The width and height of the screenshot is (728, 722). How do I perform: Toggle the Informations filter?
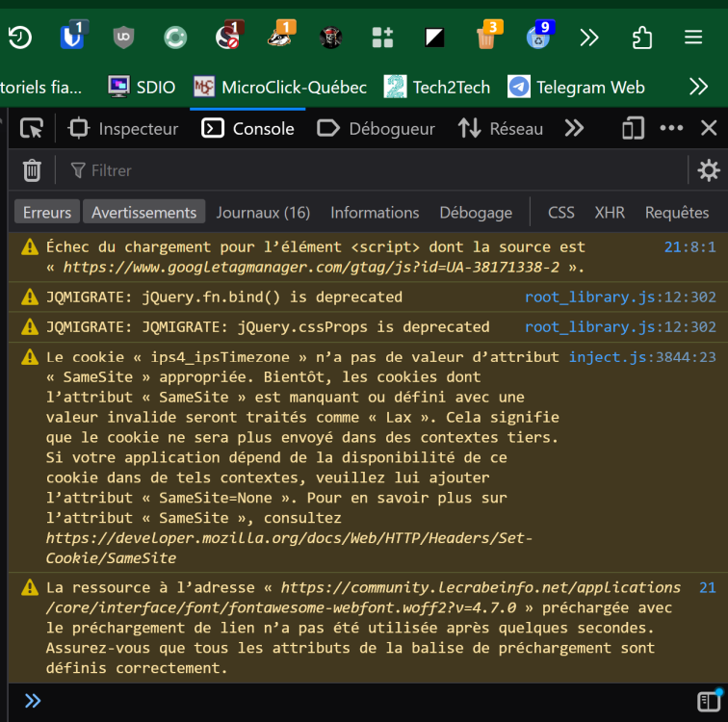point(375,213)
